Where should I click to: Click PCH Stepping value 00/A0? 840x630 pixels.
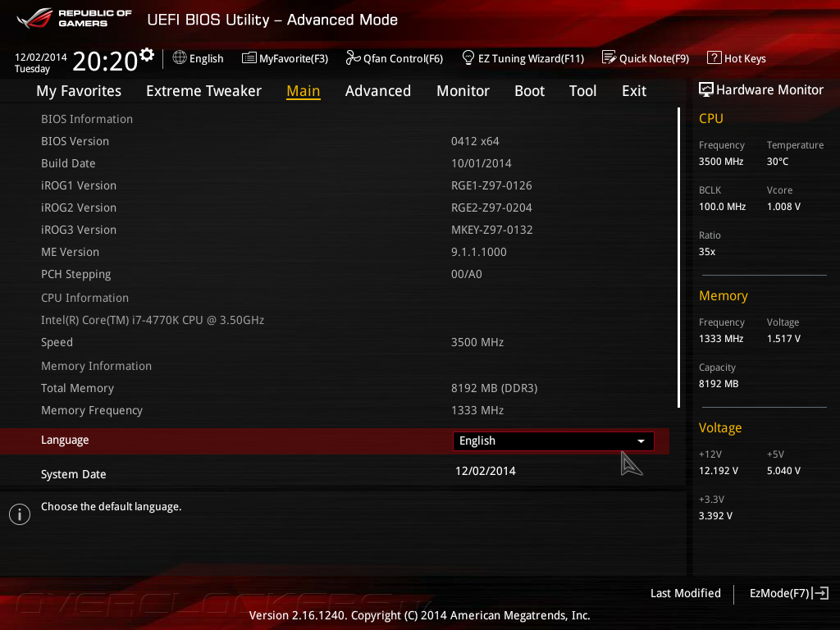pyautogui.click(x=466, y=274)
